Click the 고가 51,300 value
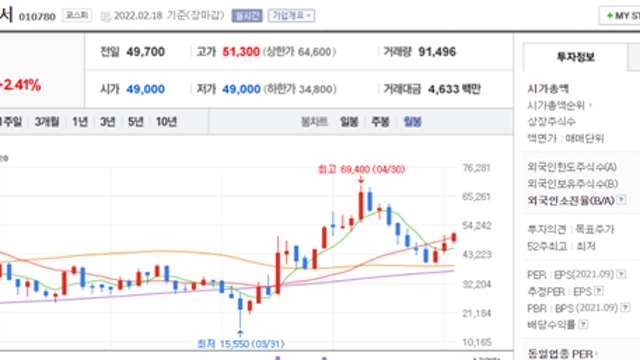640x360 pixels. (241, 52)
